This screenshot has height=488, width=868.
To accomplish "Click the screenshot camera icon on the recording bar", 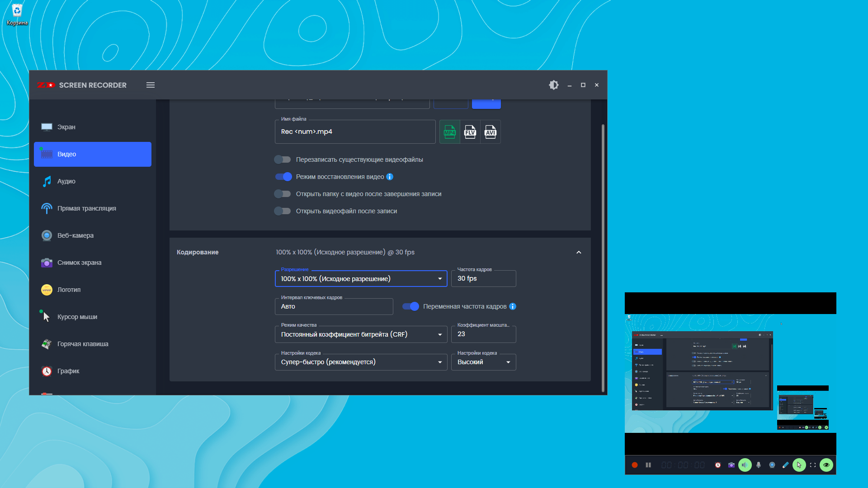I will point(731,465).
